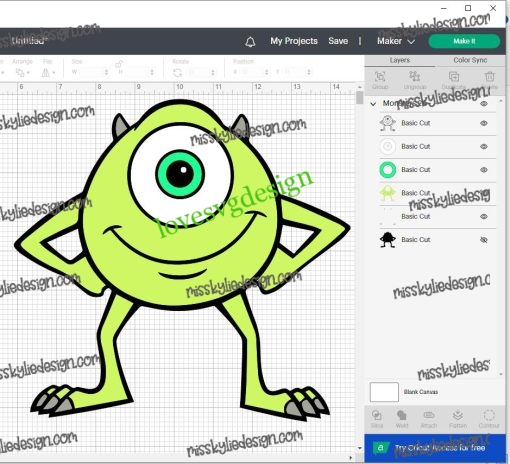Open the Arrange dropdown in toolbar
The width and height of the screenshot is (510, 464).
pyautogui.click(x=22, y=72)
